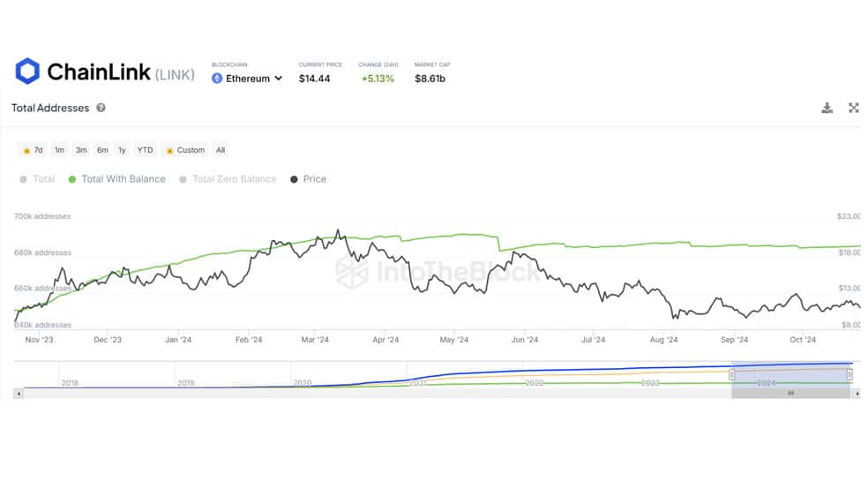Click the $14.44 current price value
This screenshot has width=868, height=489.
pos(314,79)
